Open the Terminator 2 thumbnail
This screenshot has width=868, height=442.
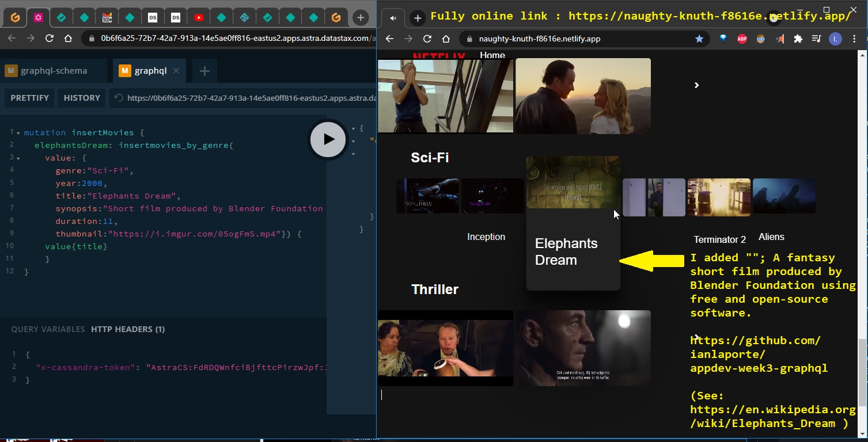(719, 197)
